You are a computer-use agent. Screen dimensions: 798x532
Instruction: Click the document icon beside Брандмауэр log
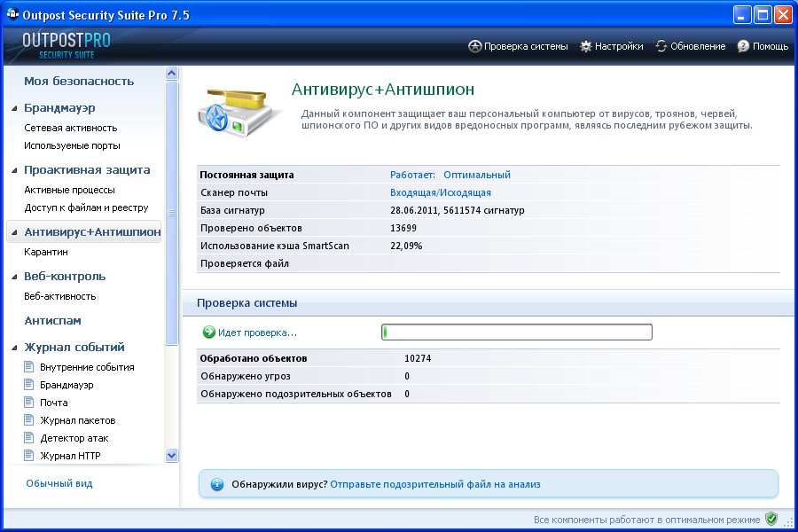click(29, 384)
